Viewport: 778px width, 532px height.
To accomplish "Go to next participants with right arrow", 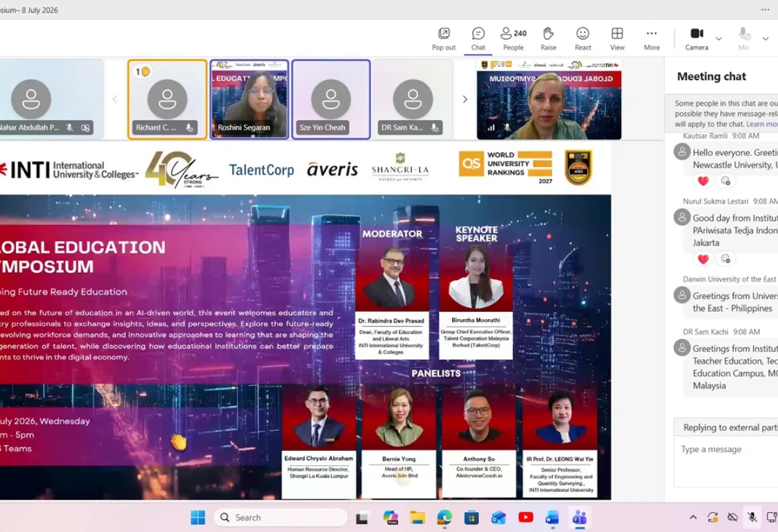I will (x=465, y=99).
